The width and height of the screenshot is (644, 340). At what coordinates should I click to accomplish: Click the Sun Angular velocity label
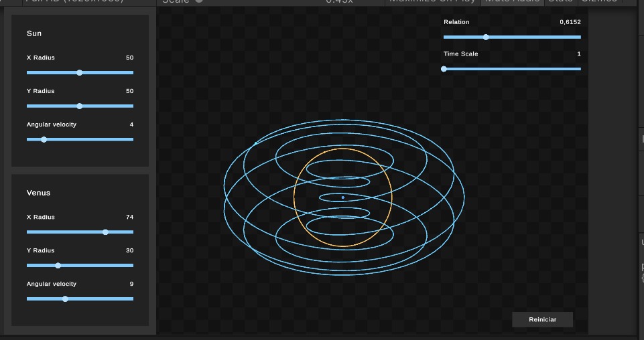point(52,124)
